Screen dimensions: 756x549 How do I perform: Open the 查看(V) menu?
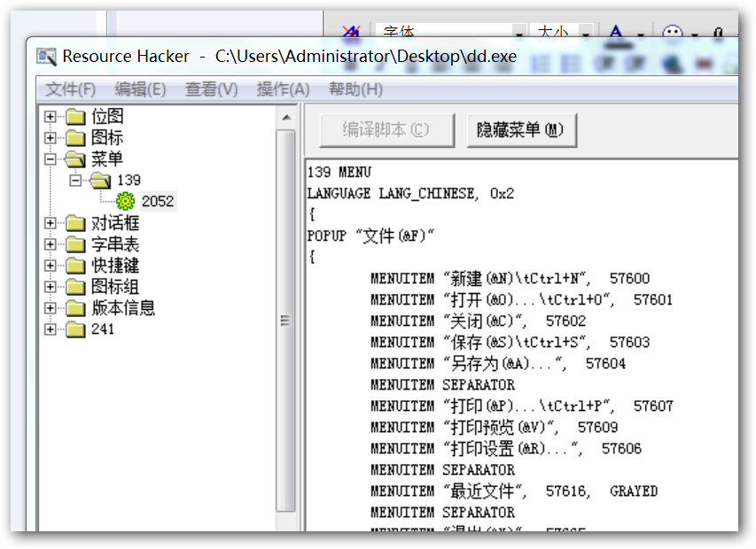(211, 89)
